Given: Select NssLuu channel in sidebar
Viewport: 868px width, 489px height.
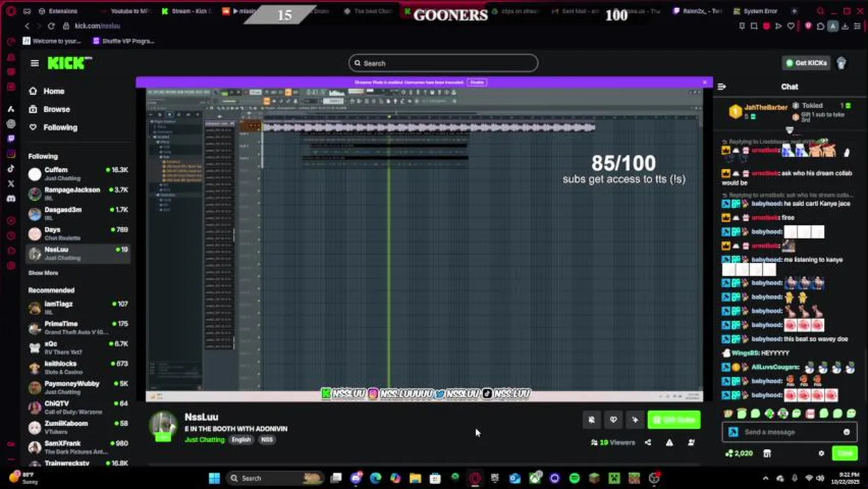Looking at the screenshot, I should pyautogui.click(x=77, y=253).
